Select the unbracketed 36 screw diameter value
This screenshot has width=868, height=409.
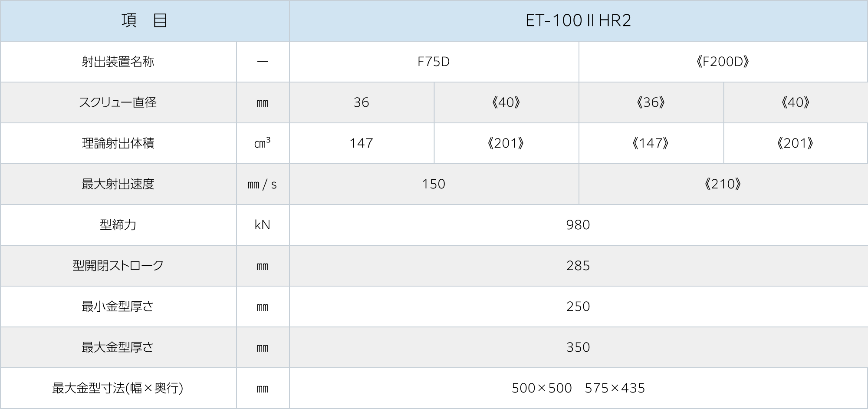pyautogui.click(x=361, y=102)
